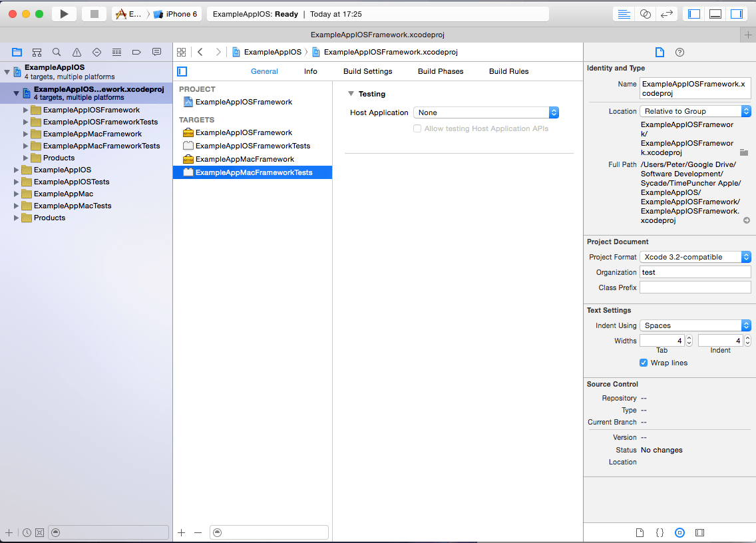
Task: Switch to the Build Rules tab
Action: click(508, 71)
